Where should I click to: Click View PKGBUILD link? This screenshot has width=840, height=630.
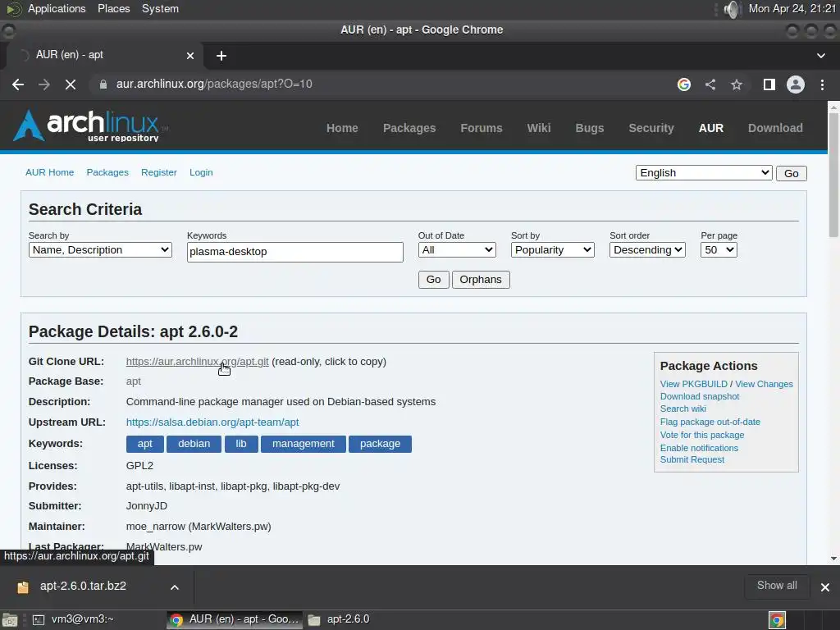pos(694,384)
